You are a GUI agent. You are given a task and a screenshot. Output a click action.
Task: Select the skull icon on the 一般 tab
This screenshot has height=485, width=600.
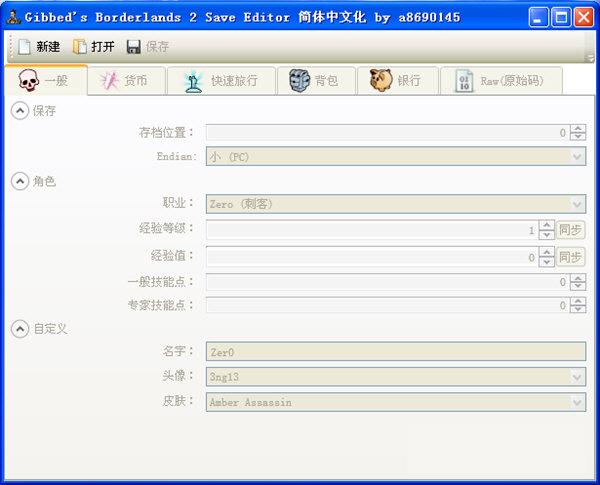pos(28,81)
